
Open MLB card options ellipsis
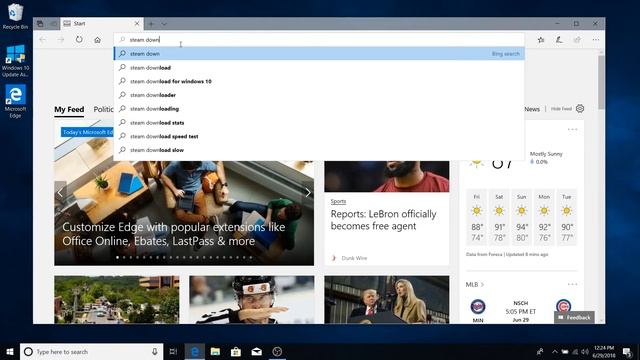pyautogui.click(x=572, y=284)
